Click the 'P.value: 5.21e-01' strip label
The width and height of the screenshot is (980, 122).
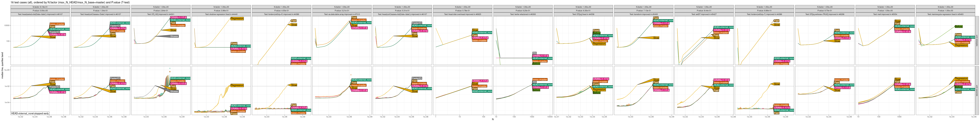pos(342,11)
